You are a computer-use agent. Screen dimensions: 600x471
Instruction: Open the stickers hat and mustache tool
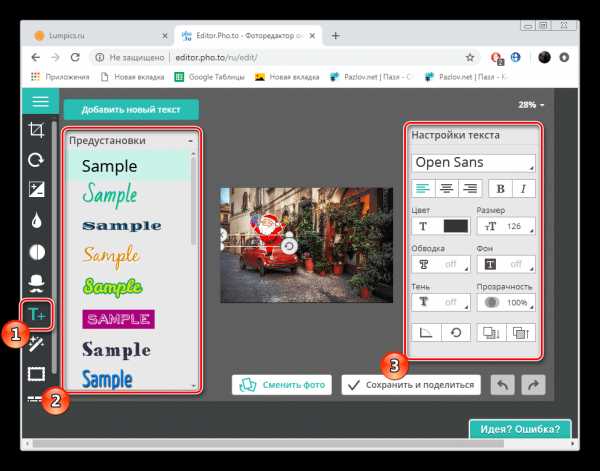click(36, 283)
